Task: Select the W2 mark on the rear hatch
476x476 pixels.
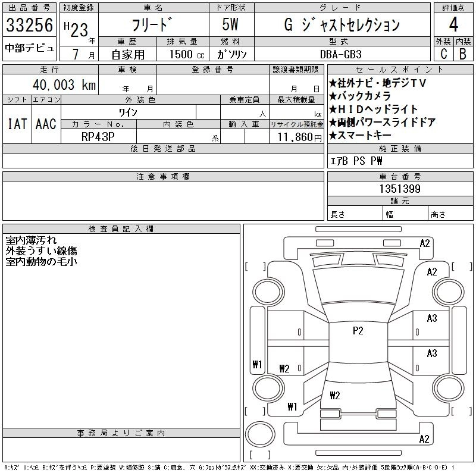Action: click(x=335, y=395)
